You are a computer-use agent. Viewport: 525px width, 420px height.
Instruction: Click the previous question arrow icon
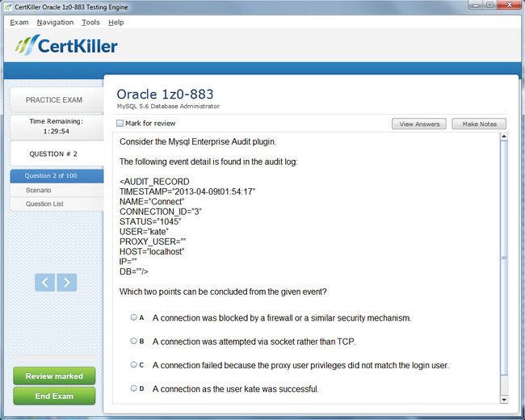point(45,282)
